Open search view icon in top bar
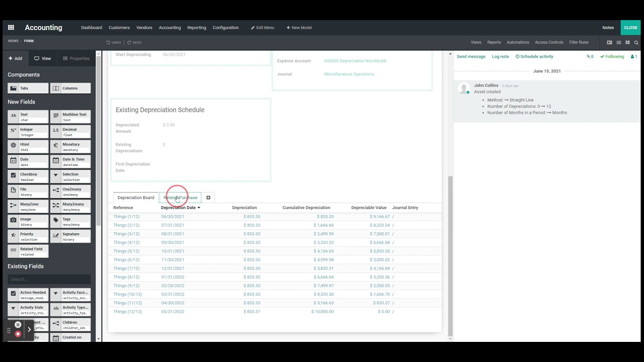 [x=636, y=43]
